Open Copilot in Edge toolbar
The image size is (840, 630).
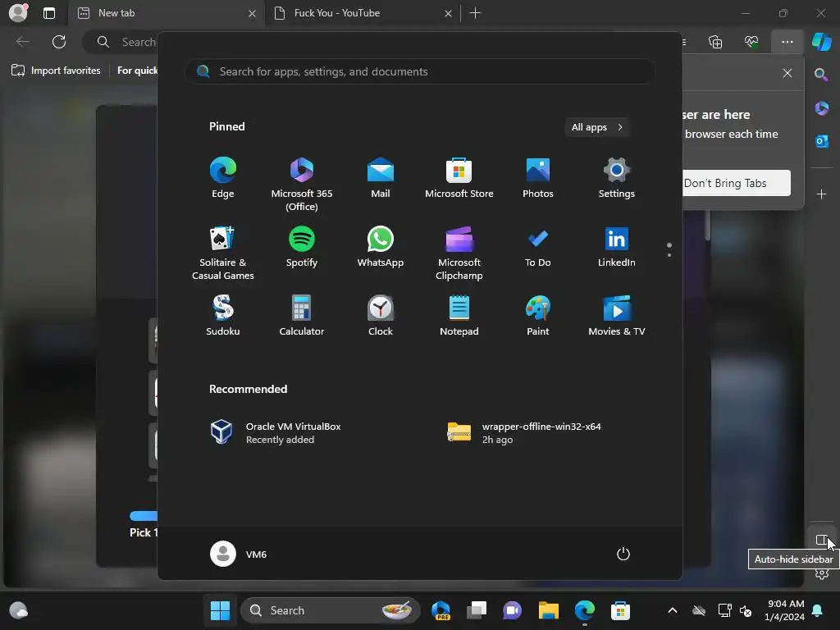[x=821, y=42]
